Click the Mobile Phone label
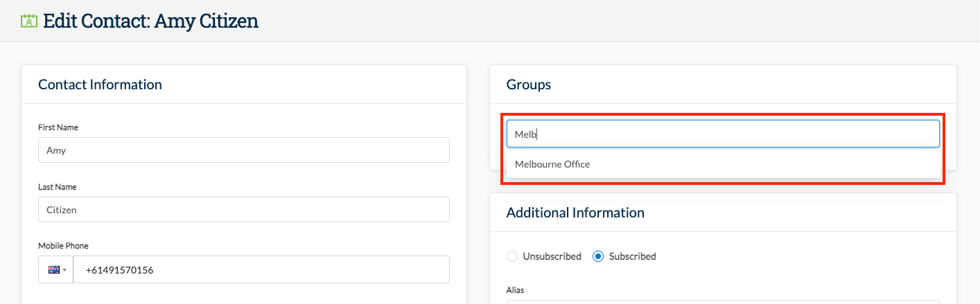The image size is (980, 304). click(x=63, y=246)
